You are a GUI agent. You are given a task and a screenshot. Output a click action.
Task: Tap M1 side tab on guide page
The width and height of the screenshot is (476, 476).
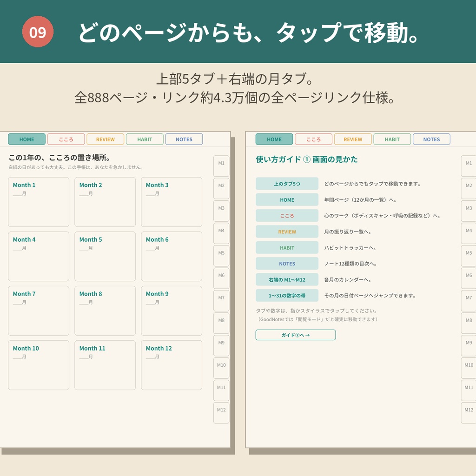tap(469, 166)
